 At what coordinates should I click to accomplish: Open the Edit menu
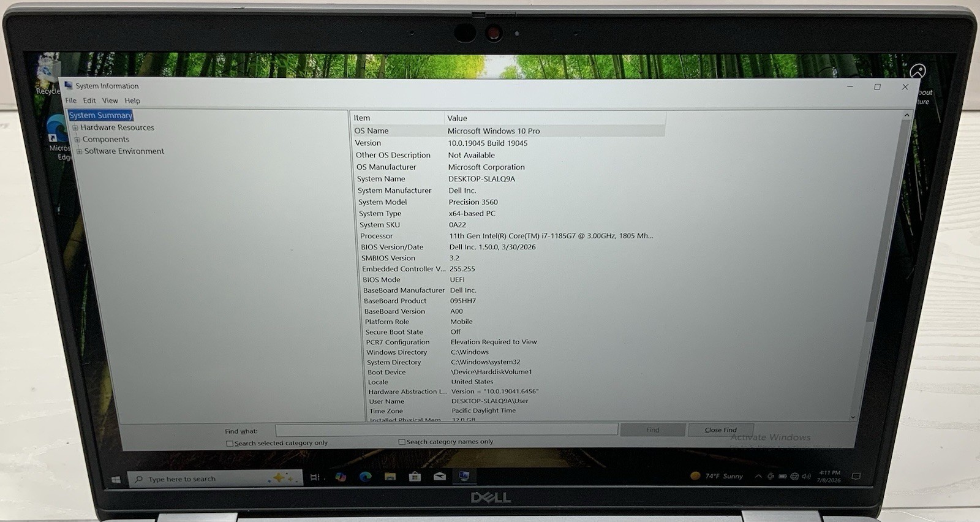89,100
